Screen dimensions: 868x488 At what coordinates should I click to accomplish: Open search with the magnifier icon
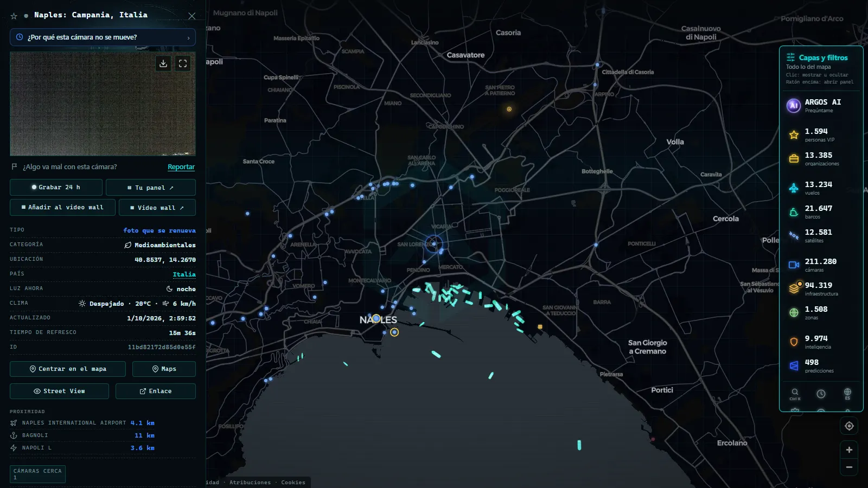(x=795, y=394)
